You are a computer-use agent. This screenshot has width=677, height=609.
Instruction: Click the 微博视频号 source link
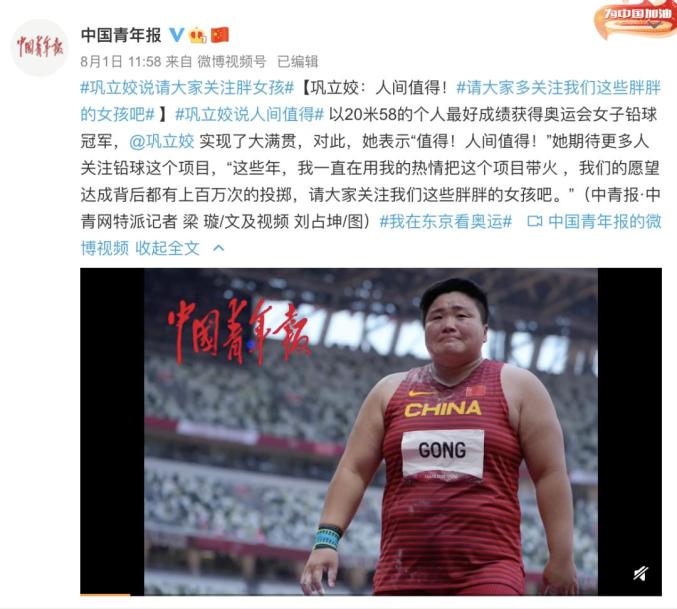click(232, 61)
